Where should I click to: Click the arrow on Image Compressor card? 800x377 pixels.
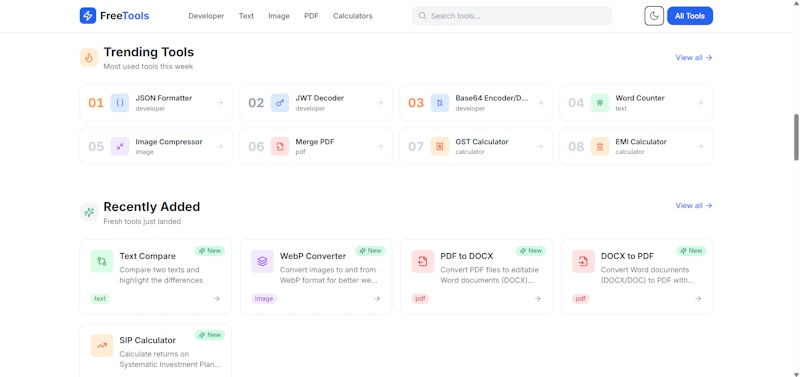[220, 146]
